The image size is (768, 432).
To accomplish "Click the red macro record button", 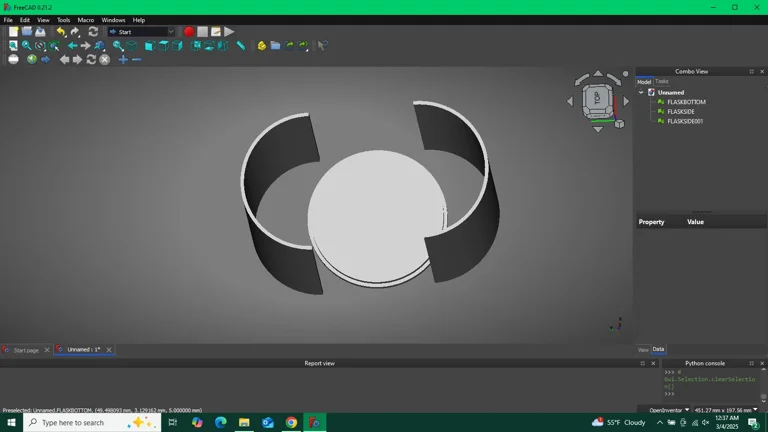I will [x=189, y=32].
